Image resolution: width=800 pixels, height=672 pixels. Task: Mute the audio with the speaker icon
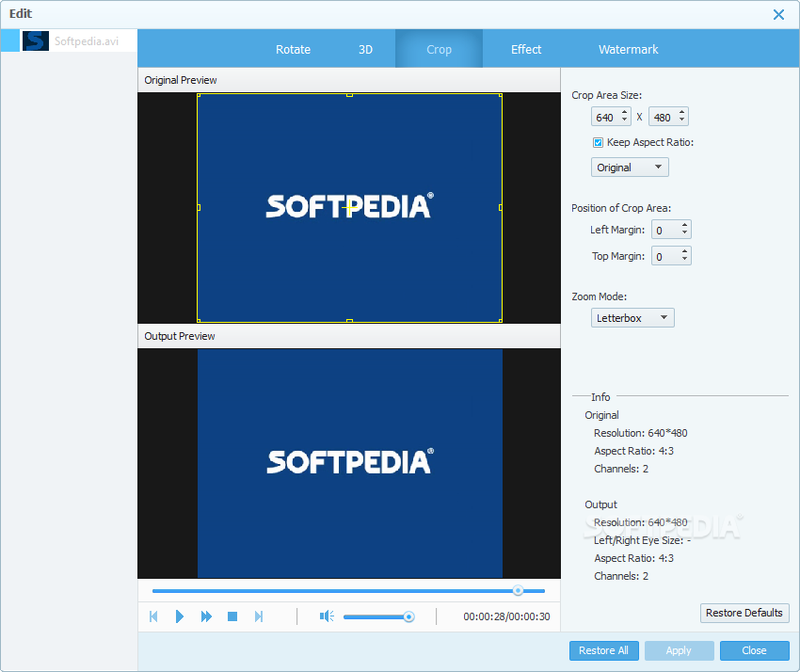click(x=327, y=616)
